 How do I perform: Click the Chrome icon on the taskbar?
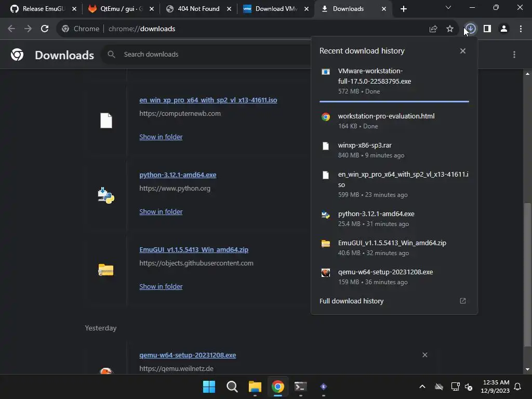[277, 387]
